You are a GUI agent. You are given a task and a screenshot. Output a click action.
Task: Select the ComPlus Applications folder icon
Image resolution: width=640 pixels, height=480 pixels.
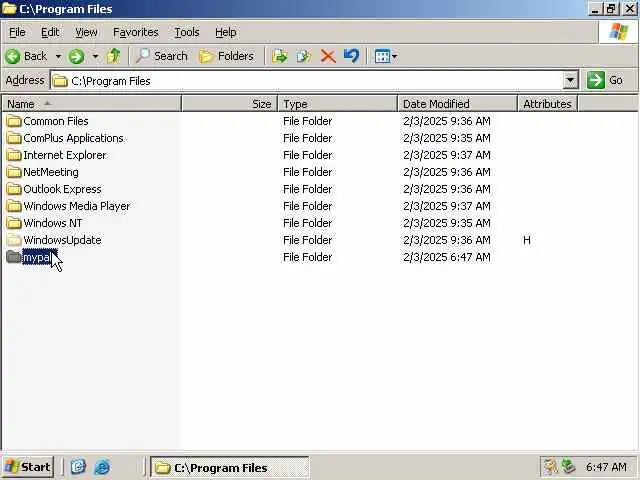click(x=14, y=138)
